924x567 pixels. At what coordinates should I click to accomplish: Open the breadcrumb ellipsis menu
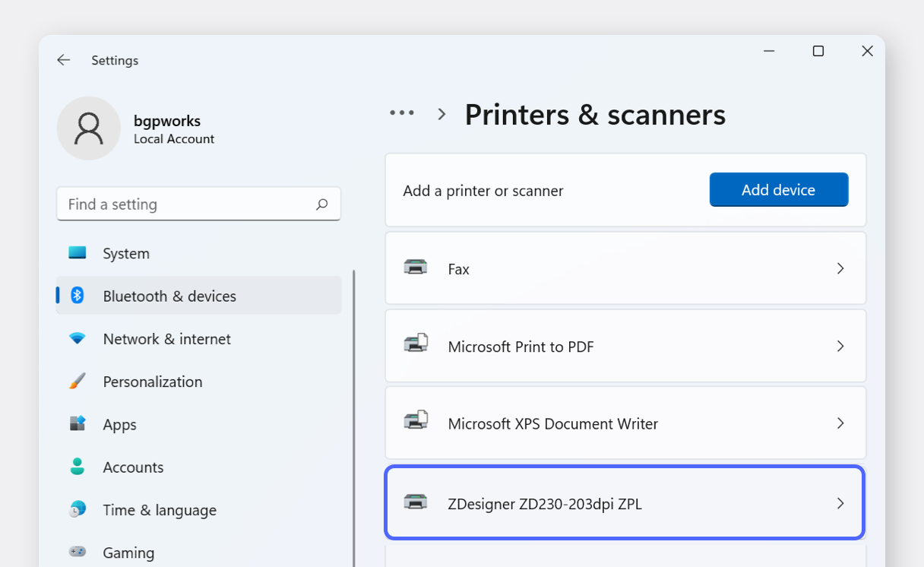point(402,113)
